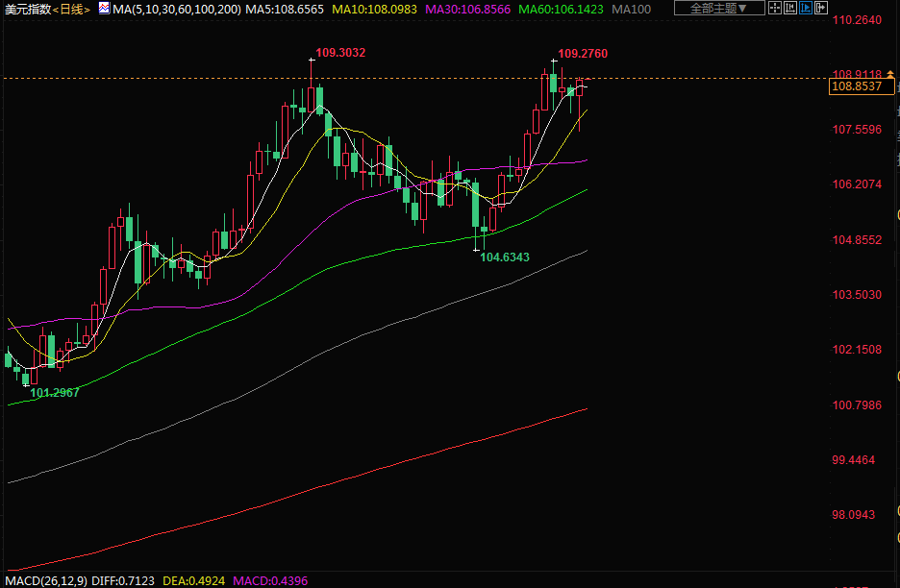900x588 pixels.
Task: Click the MACD(26,12,9) indicator label
Action: pos(43,580)
